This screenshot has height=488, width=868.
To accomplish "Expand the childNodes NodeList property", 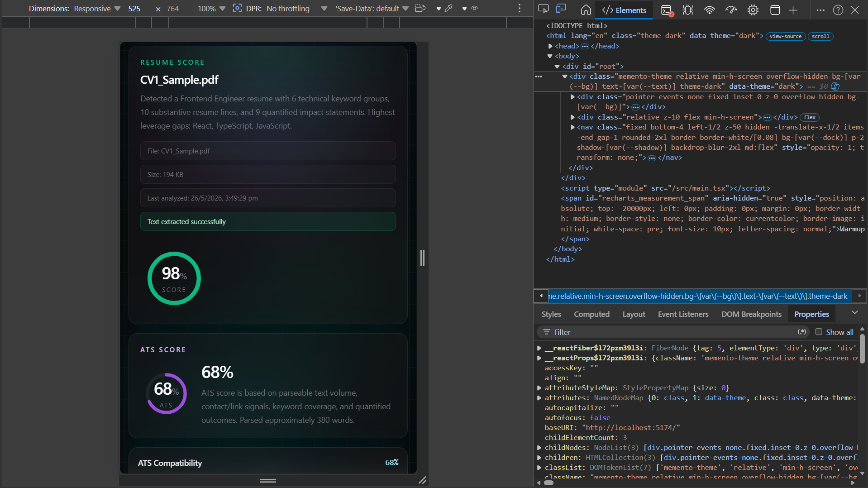I will point(539,448).
